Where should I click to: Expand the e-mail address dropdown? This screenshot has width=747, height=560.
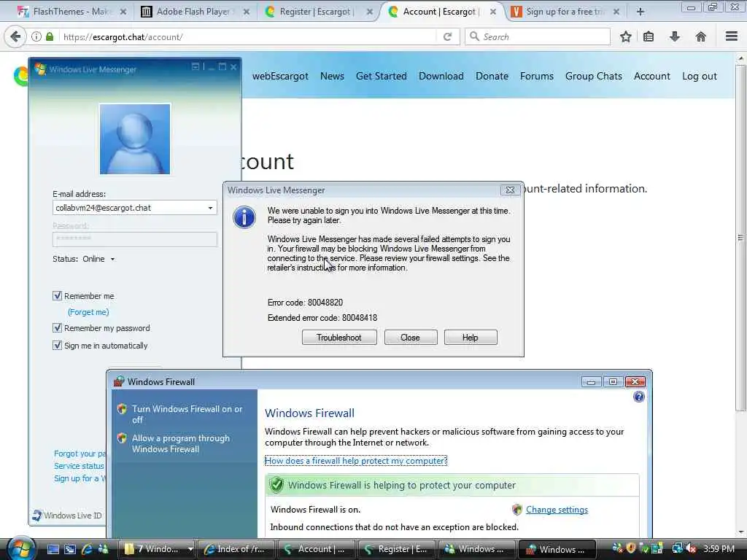pyautogui.click(x=210, y=208)
